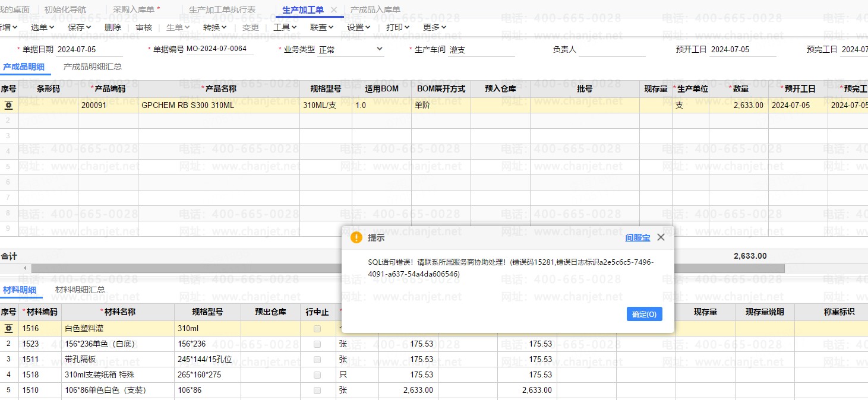The height and width of the screenshot is (400, 868).
Task: Close the 提示 error dialog with X
Action: pos(661,237)
